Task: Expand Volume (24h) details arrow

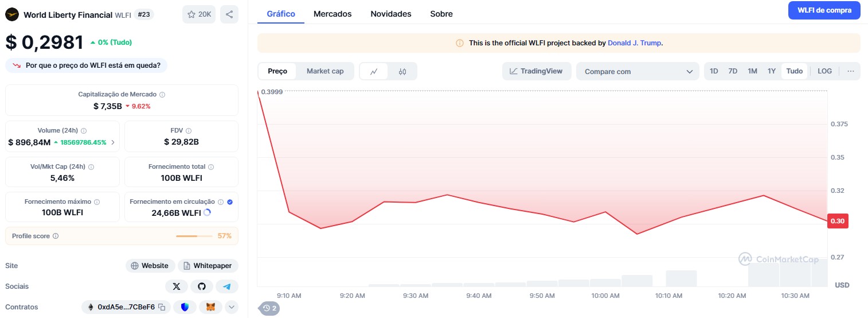Action: coord(112,142)
